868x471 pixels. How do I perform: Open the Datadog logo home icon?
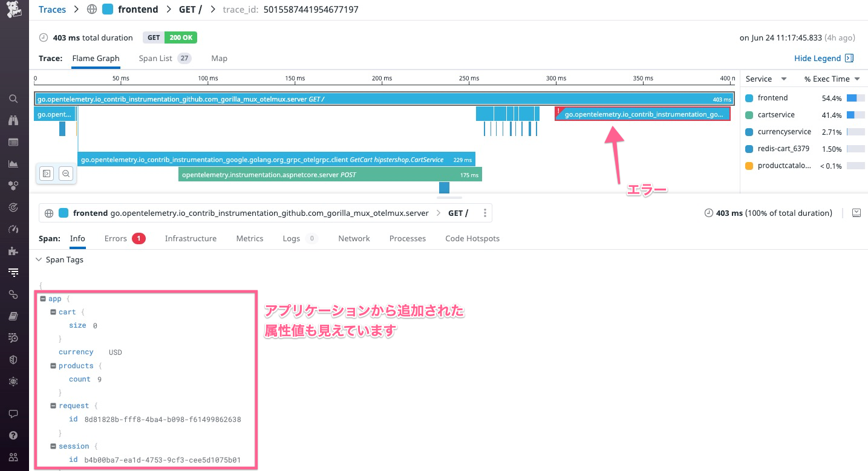click(x=14, y=10)
